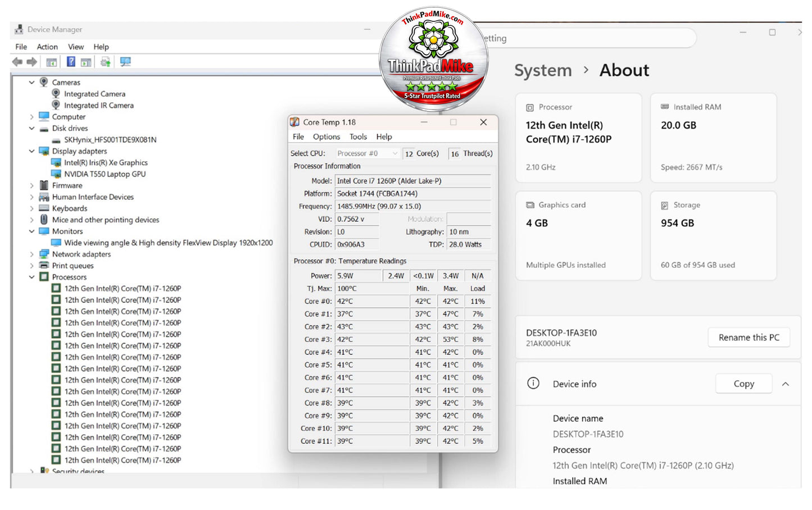Screen dimensions: 812x510
Task: Go to System in Settings breadcrumb
Action: point(543,70)
